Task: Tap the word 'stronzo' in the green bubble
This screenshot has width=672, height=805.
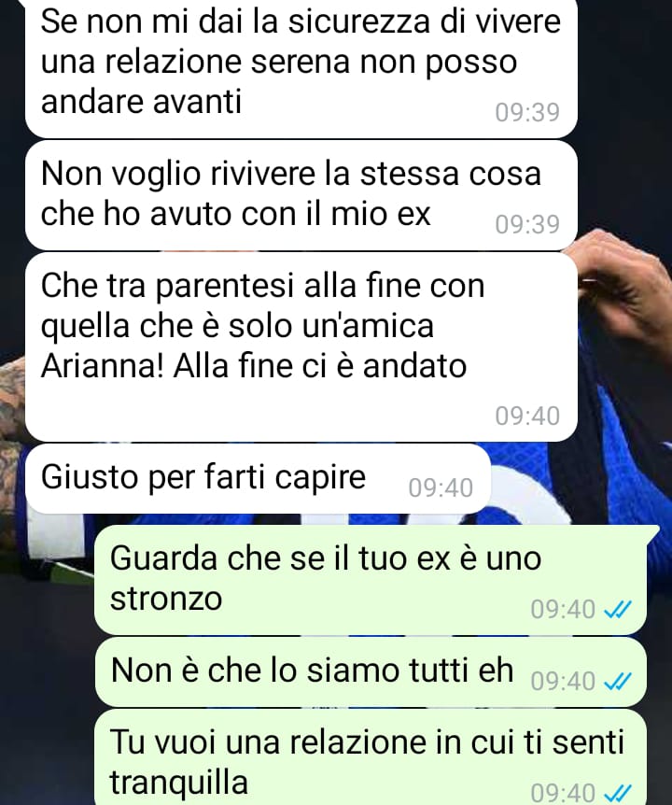Action: [x=166, y=599]
